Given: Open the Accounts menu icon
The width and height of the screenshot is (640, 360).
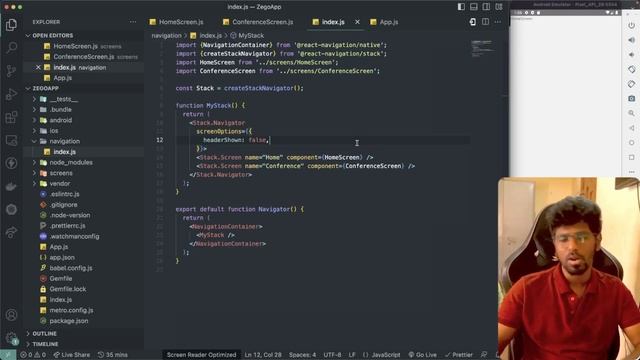Looking at the screenshot, I should (x=11, y=315).
